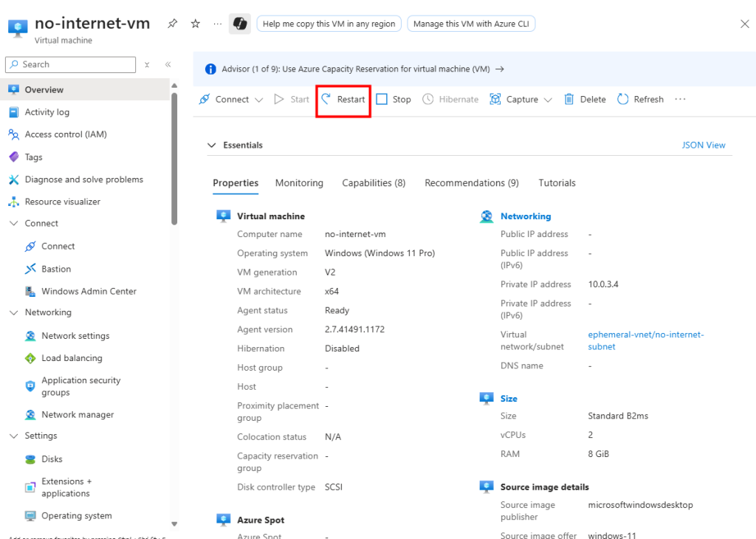Close the virtual machine blade
Screen dimensions: 756x539
click(x=744, y=24)
